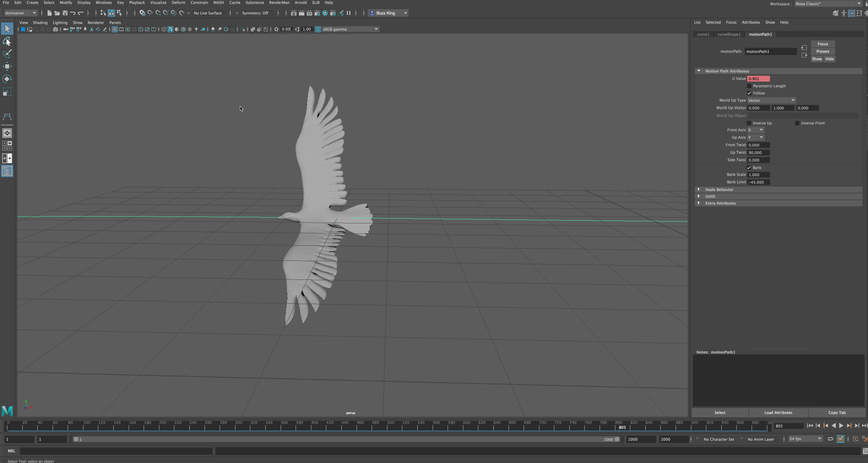Toggle the Parametric Length checkbox
This screenshot has width=868, height=463.
pyautogui.click(x=749, y=86)
